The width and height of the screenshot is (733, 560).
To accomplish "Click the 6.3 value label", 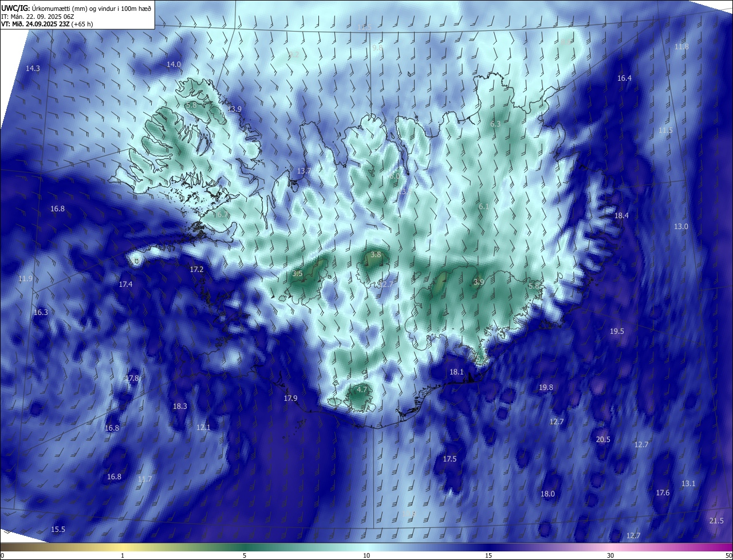I will 496,124.
